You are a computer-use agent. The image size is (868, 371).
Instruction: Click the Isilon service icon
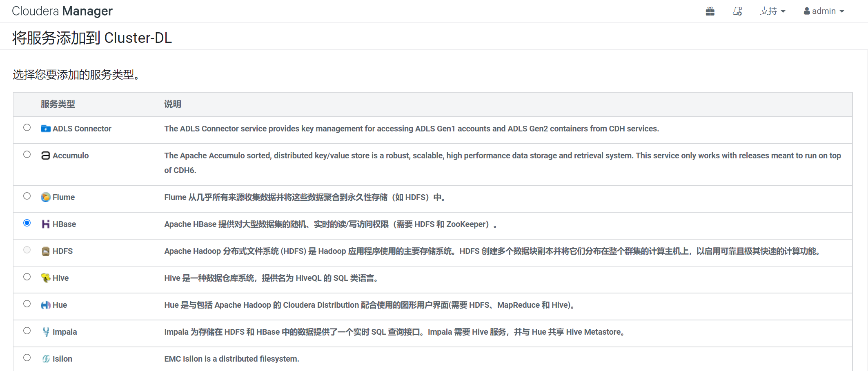tap(46, 359)
